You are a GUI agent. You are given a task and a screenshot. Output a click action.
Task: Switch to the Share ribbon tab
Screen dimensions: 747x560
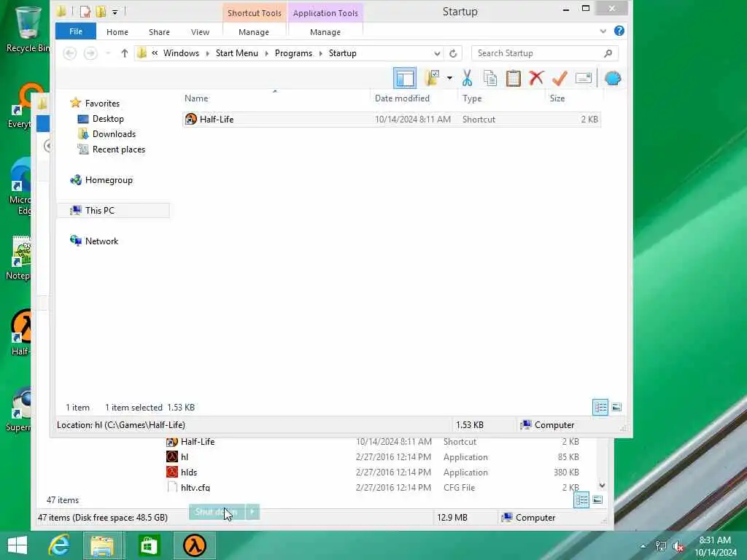point(159,32)
